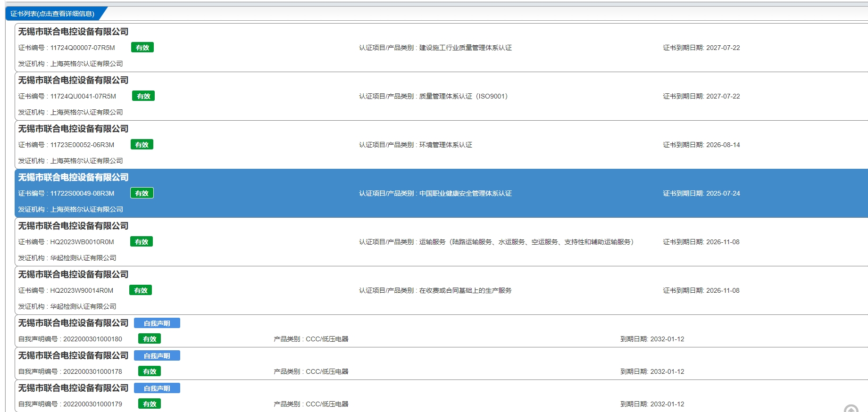The height and width of the screenshot is (412, 868).
Task: Open certificate 11724Q00007-07R5M number text
Action: point(83,48)
